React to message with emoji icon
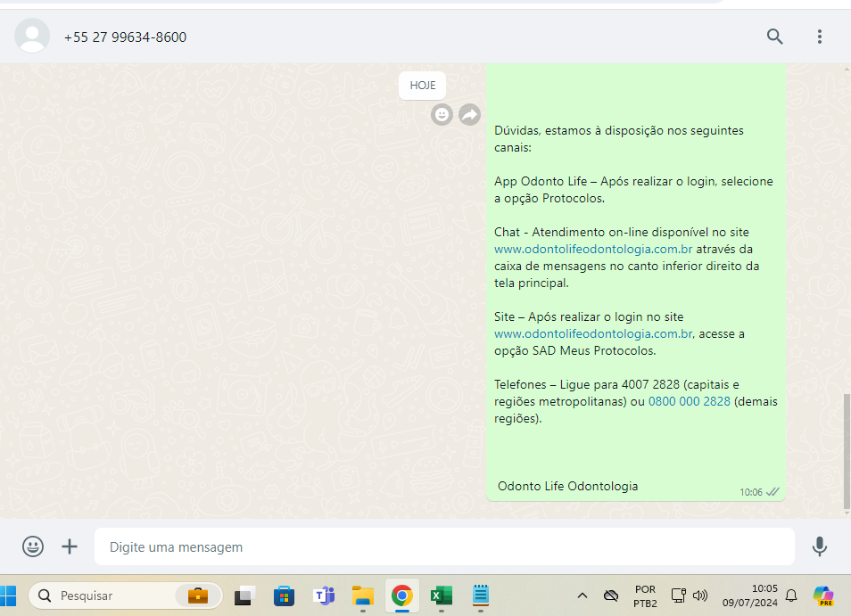 click(x=442, y=114)
